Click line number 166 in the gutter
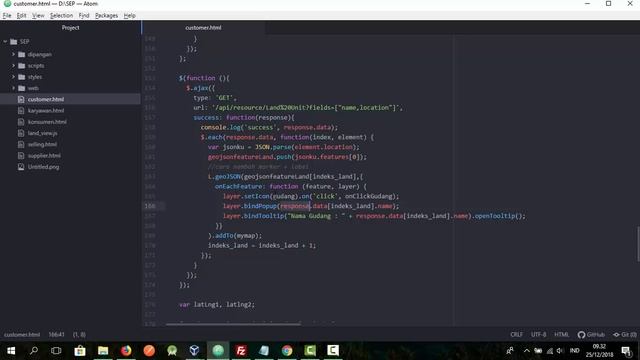The image size is (640, 360). coord(150,206)
